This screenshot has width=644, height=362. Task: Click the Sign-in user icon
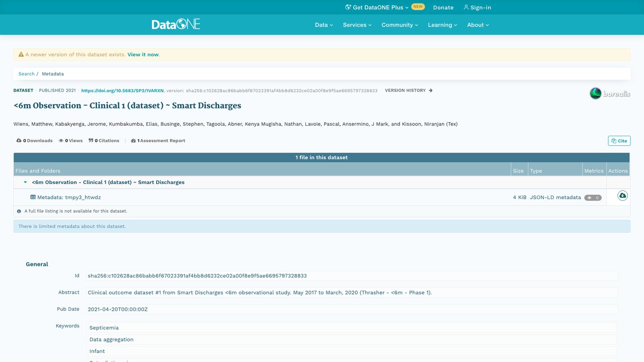click(x=466, y=7)
